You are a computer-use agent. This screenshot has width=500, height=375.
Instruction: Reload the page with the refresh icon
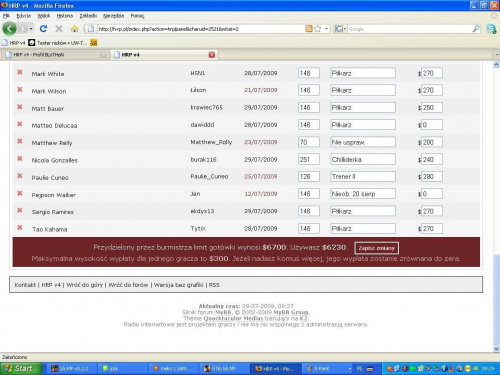[43, 29]
